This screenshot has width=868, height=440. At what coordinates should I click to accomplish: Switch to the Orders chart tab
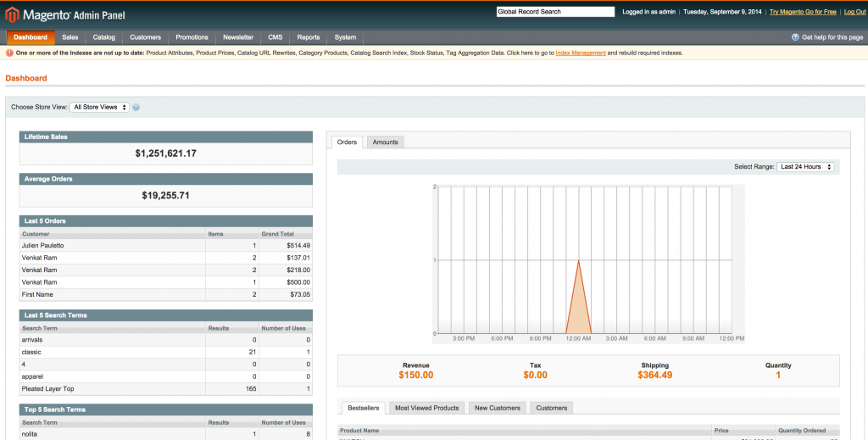click(x=347, y=142)
